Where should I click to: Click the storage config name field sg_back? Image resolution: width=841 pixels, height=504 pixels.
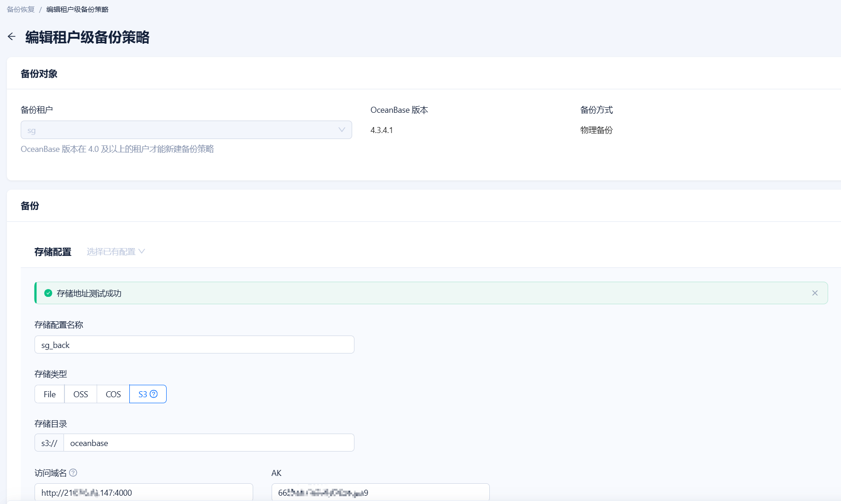point(194,345)
